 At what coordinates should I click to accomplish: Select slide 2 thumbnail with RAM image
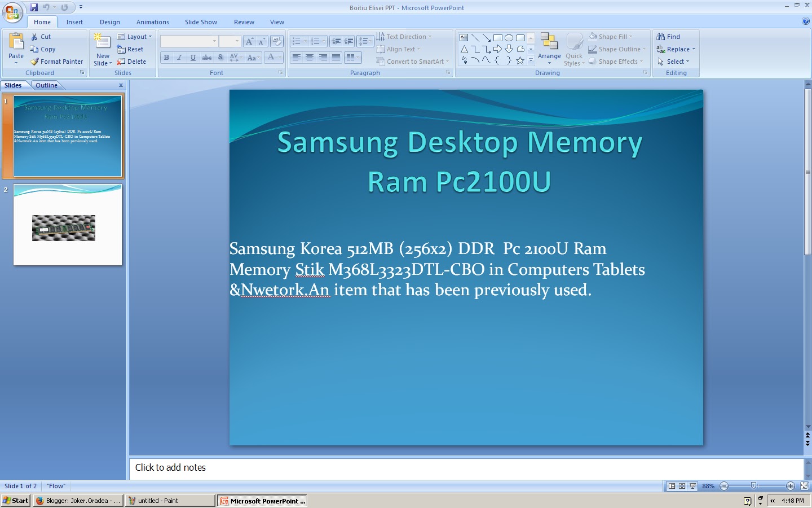point(68,225)
